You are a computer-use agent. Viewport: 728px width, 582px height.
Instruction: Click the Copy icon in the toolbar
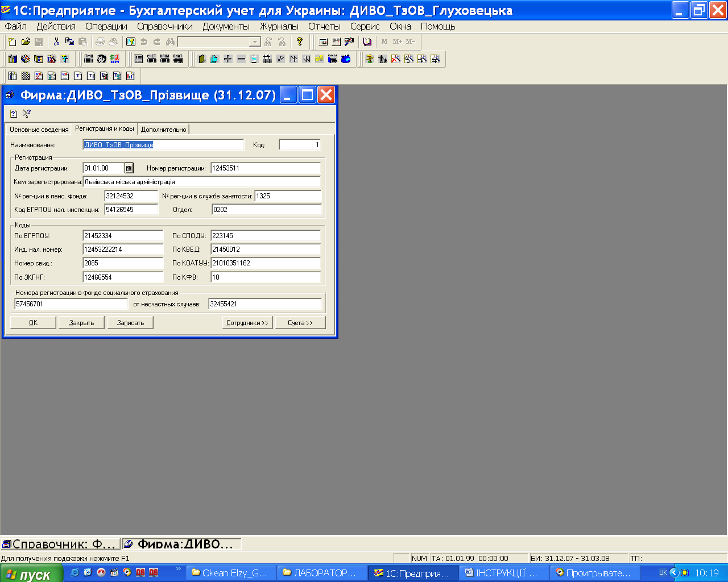(x=69, y=41)
